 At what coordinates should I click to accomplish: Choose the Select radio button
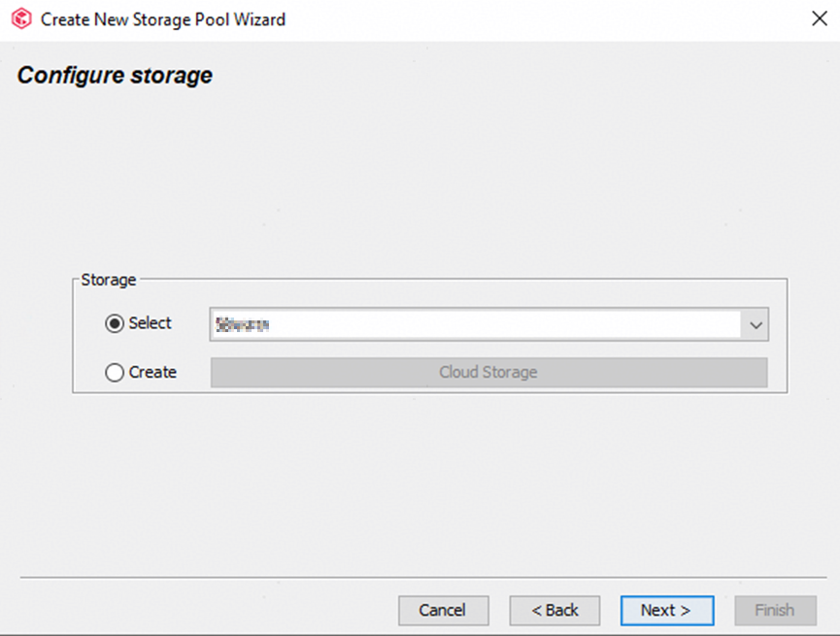[x=115, y=324]
